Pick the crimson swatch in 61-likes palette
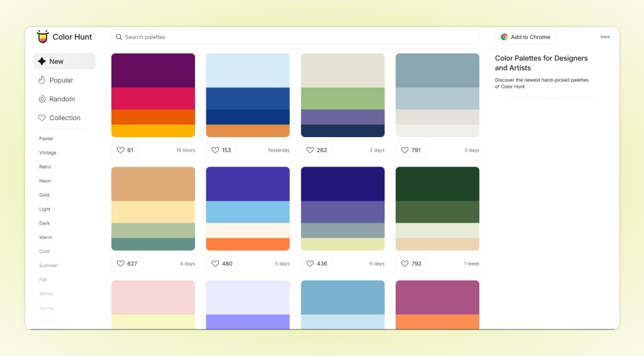Screen dimensions: 644x356 coord(153,99)
